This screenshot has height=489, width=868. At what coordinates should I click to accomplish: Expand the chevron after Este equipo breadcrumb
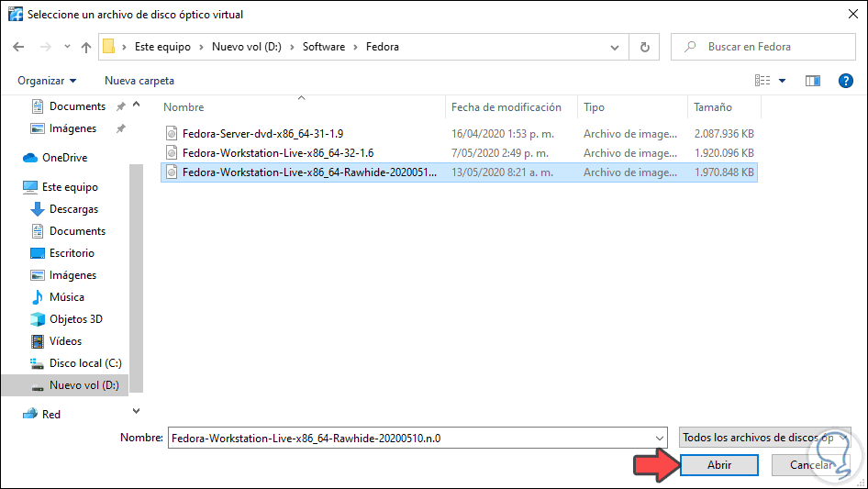[x=202, y=47]
